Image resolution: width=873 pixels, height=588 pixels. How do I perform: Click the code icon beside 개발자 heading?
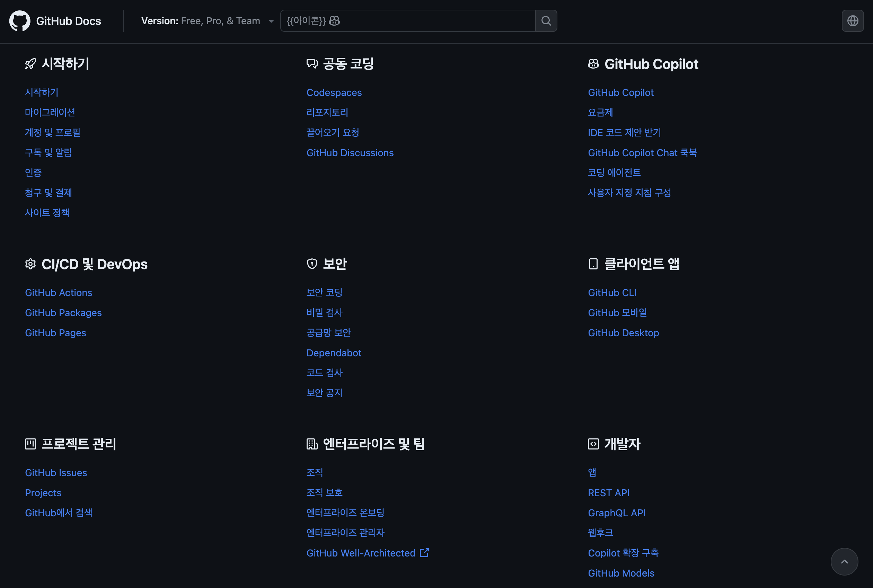[x=593, y=444]
